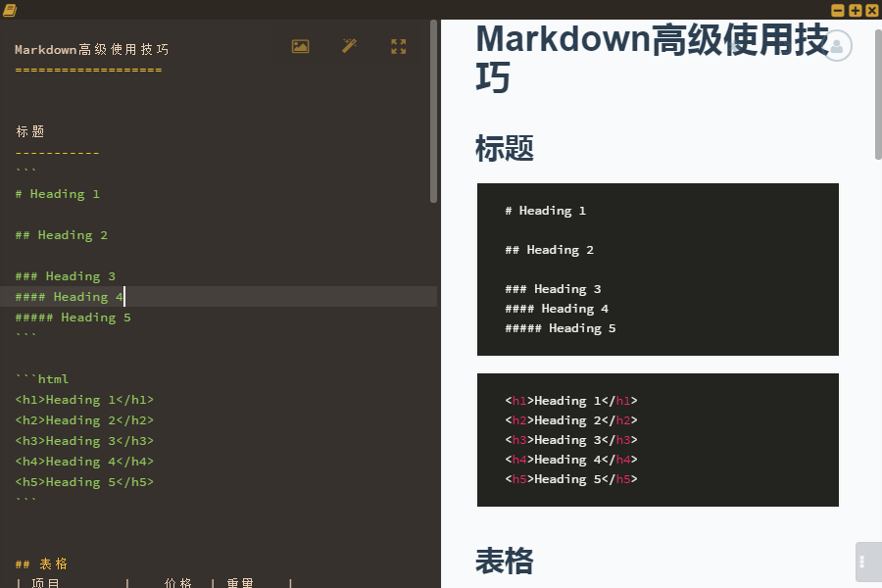Screen dimensions: 882x588
Task: Click '<h5>Heading 5</h5>' in the editor
Action: [84, 481]
